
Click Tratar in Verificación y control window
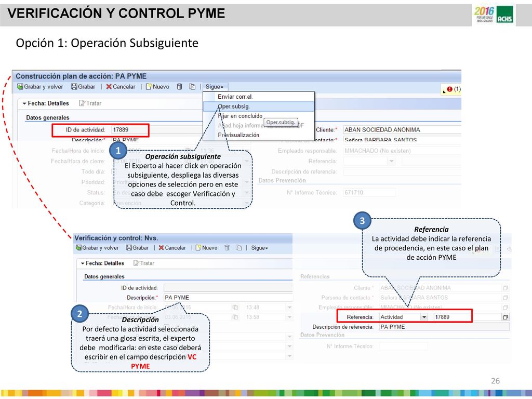point(144,263)
